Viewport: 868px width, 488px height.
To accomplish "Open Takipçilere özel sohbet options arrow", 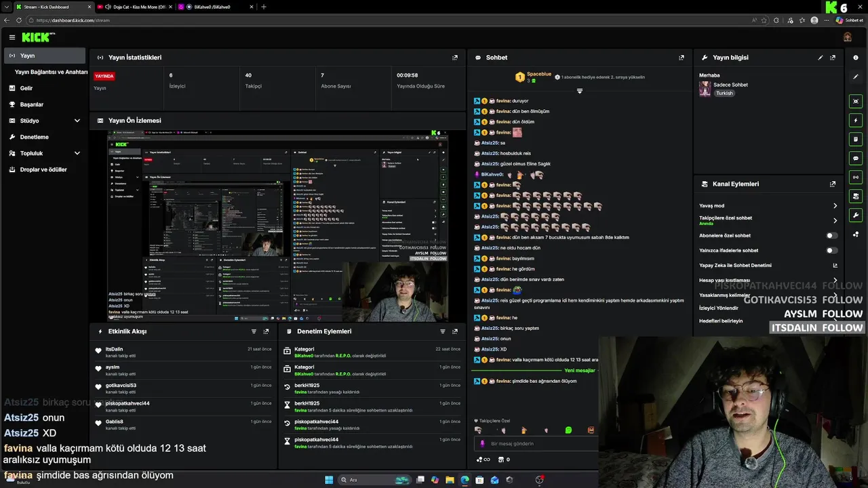I will coord(835,221).
